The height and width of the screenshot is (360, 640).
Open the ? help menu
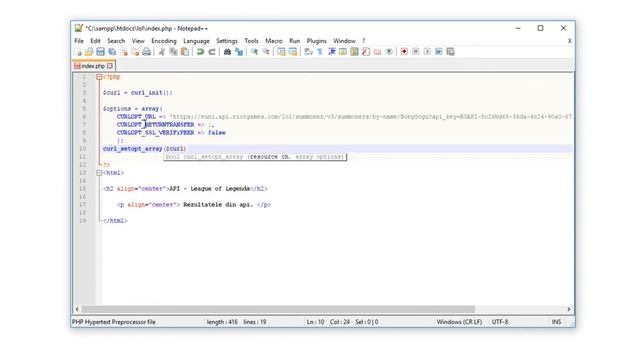tap(364, 41)
